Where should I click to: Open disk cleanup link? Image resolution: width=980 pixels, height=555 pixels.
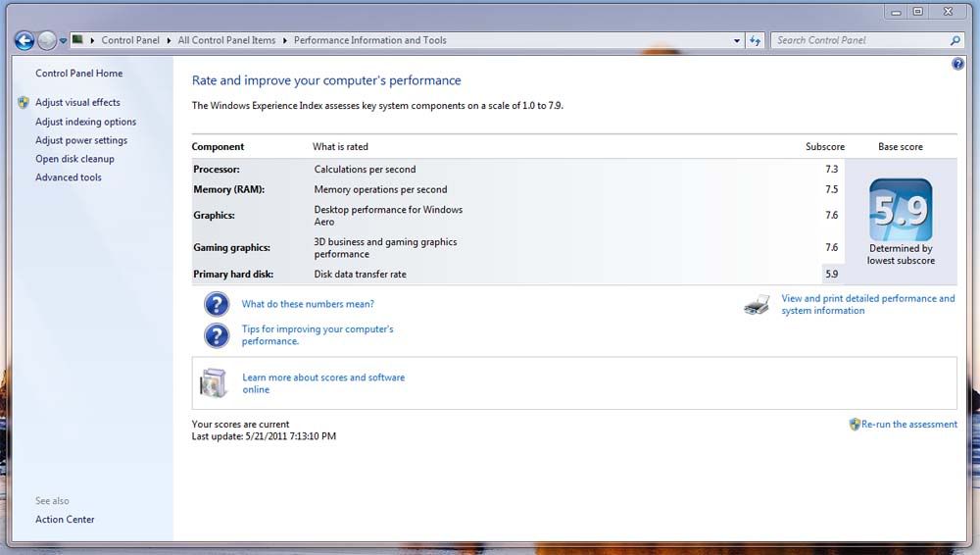click(74, 159)
